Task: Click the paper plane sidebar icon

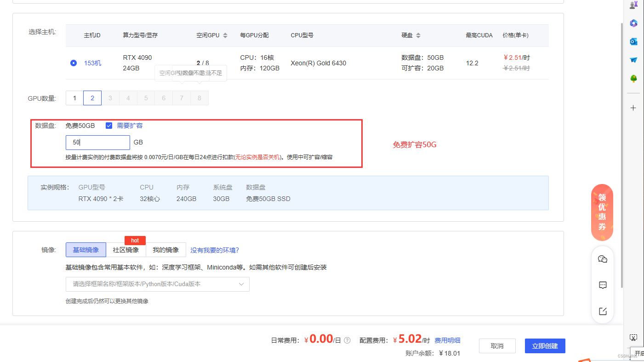Action: 633,60
